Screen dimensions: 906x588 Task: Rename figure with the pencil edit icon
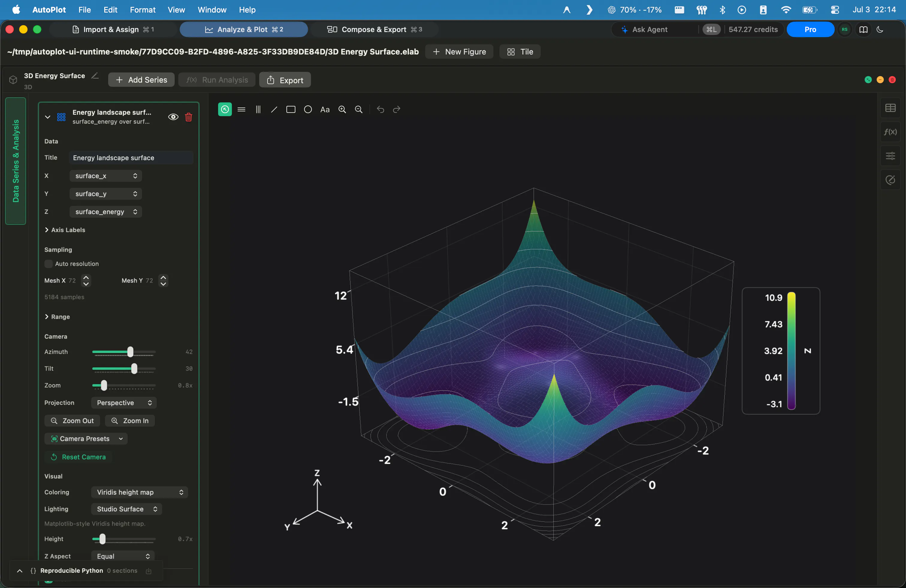click(x=95, y=76)
